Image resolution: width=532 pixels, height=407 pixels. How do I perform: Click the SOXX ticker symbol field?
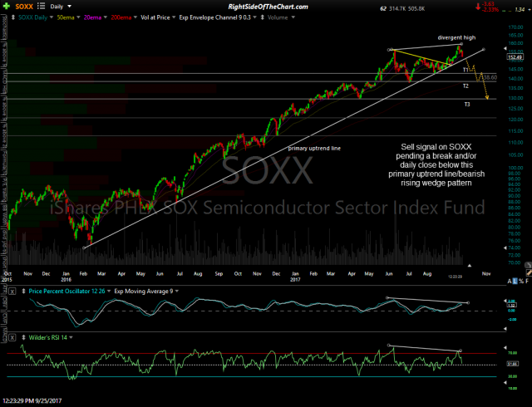(x=24, y=7)
